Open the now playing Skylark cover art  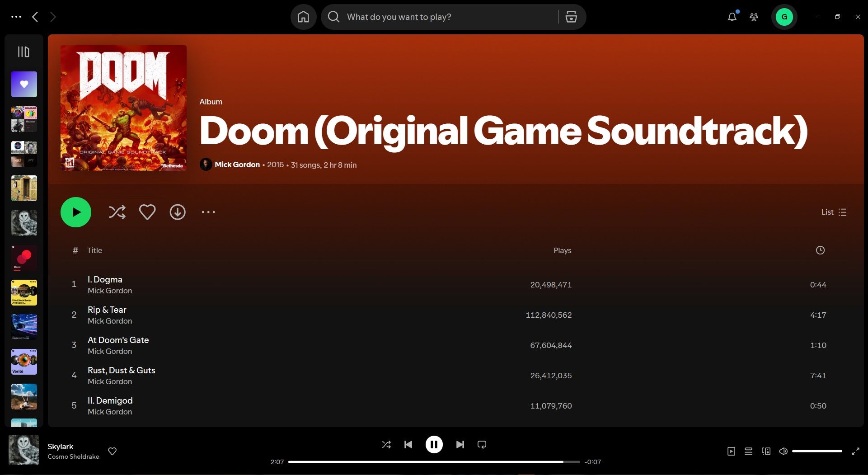[x=23, y=450]
